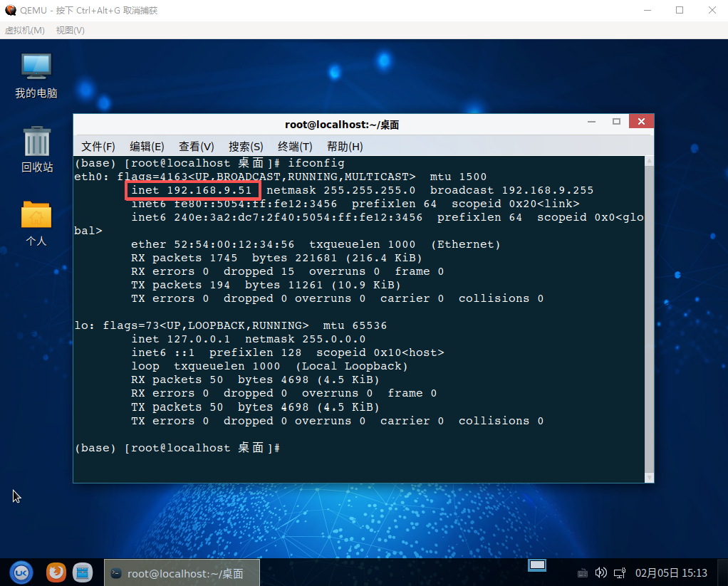Screen dimensions: 728x586
Task: Click the keyboard input tray icon
Action: click(582, 572)
